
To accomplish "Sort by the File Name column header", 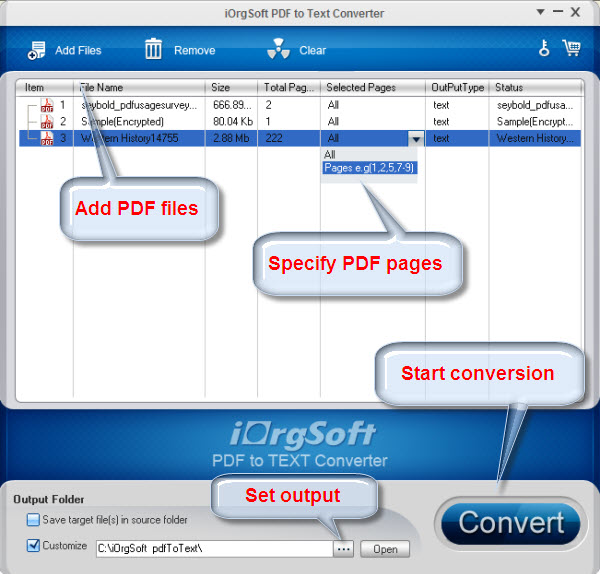I will 139,88.
